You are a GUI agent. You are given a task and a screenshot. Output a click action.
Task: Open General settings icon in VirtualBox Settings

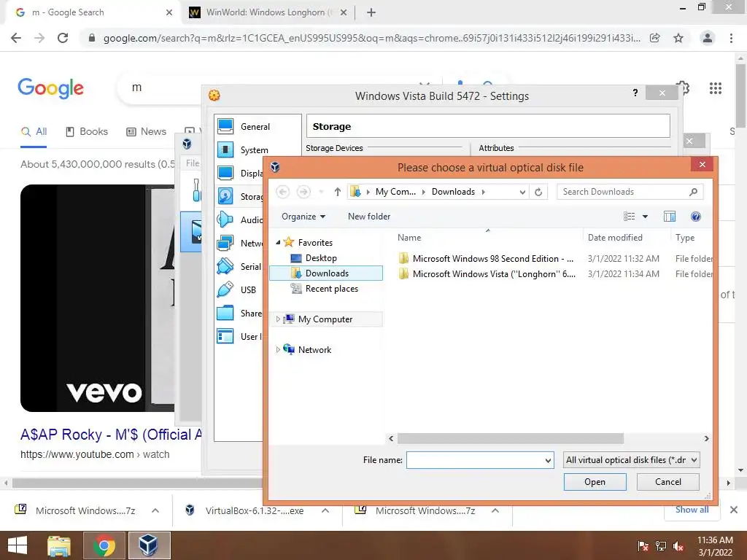(225, 126)
